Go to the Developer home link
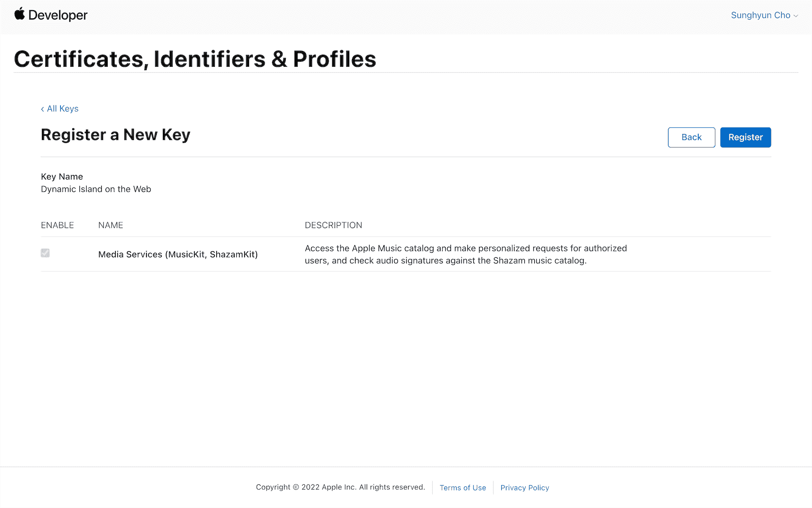 pos(58,15)
